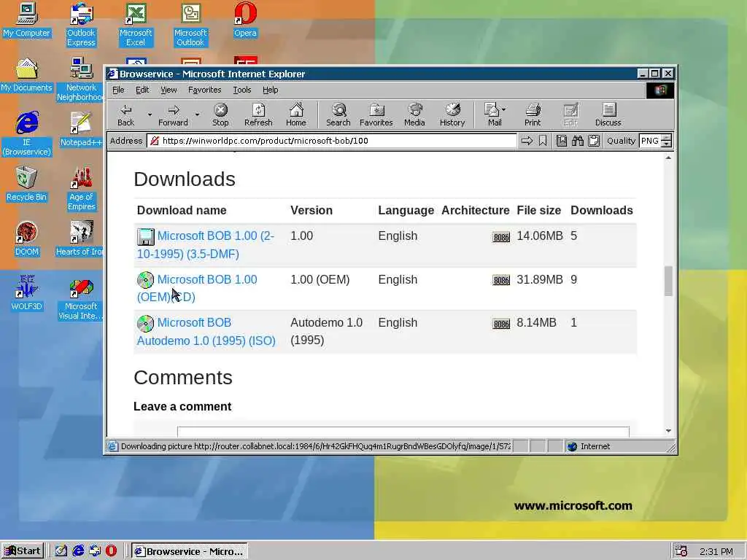This screenshot has width=747, height=560.
Task: Click the bookmarks book icon
Action: coord(562,141)
